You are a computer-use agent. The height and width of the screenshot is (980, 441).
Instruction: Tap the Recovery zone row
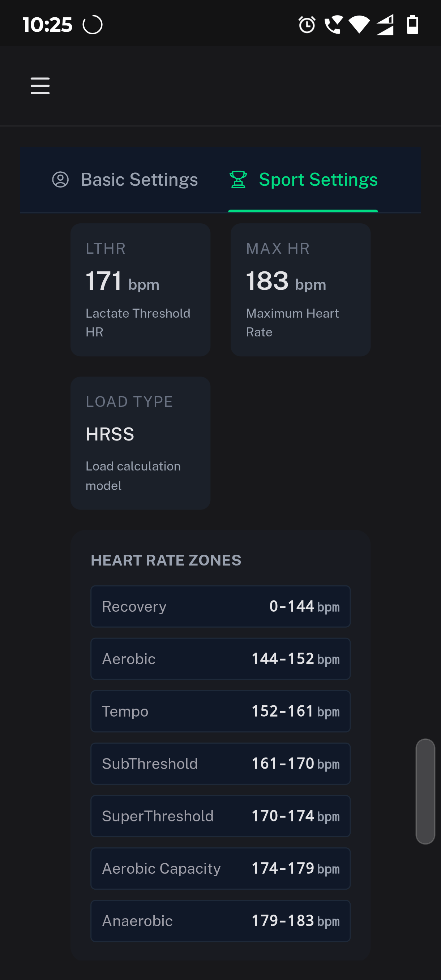point(220,606)
